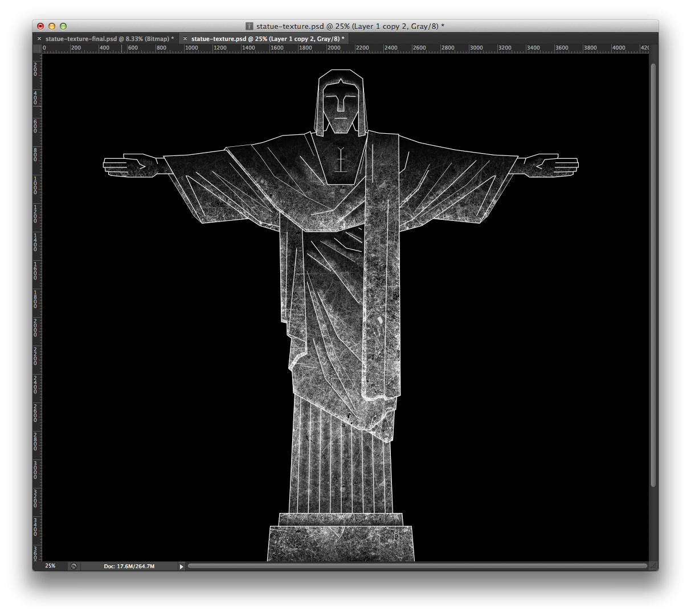691x616 pixels.
Task: Click the status bar icon next to the zoom field
Action: [73, 566]
